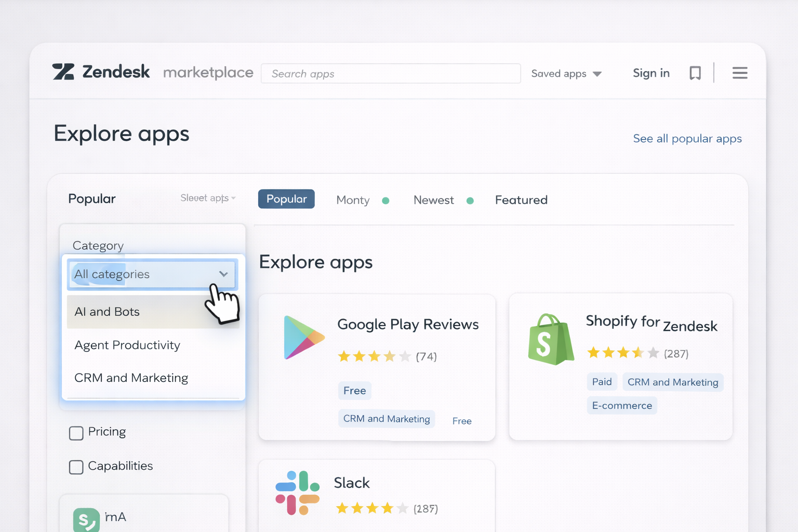Image resolution: width=798 pixels, height=532 pixels.
Task: Click the Slack app logo
Action: (x=297, y=493)
